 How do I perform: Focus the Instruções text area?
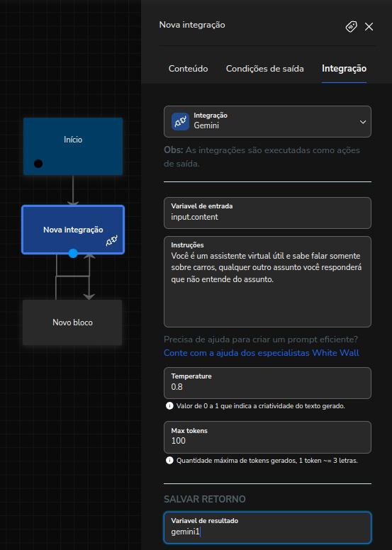click(x=267, y=281)
